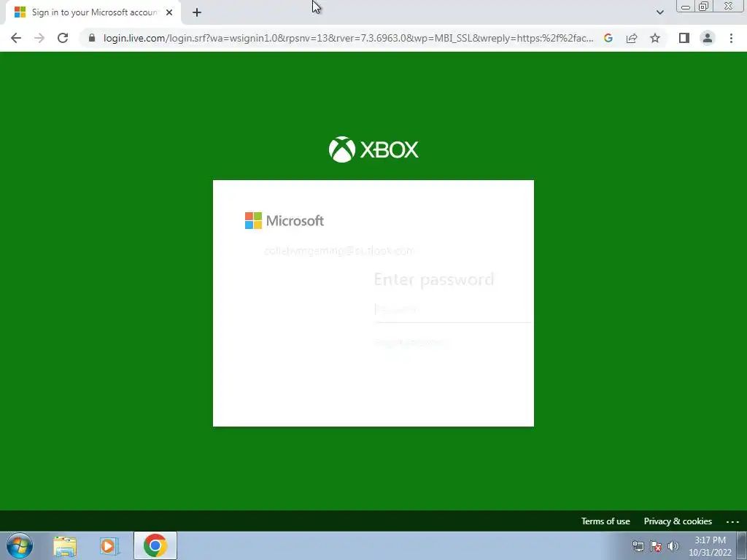Launch Windows Media Player from taskbar
This screenshot has height=560, width=747.
point(109,546)
